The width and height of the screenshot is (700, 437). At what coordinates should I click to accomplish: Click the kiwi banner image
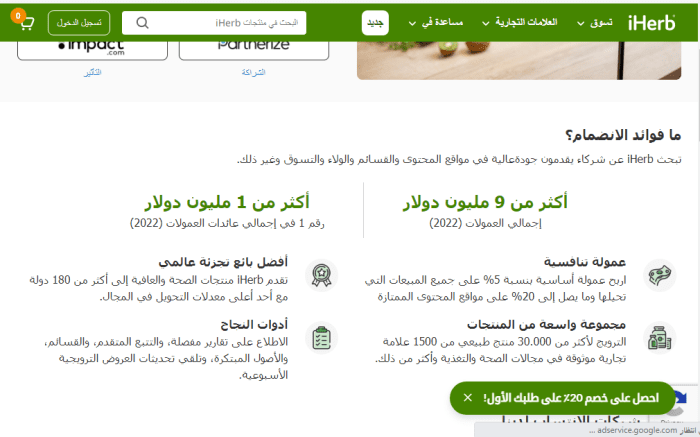[x=519, y=60]
